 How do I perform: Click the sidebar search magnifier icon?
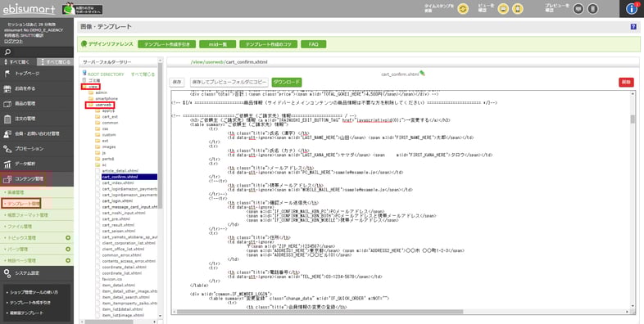pos(7,52)
